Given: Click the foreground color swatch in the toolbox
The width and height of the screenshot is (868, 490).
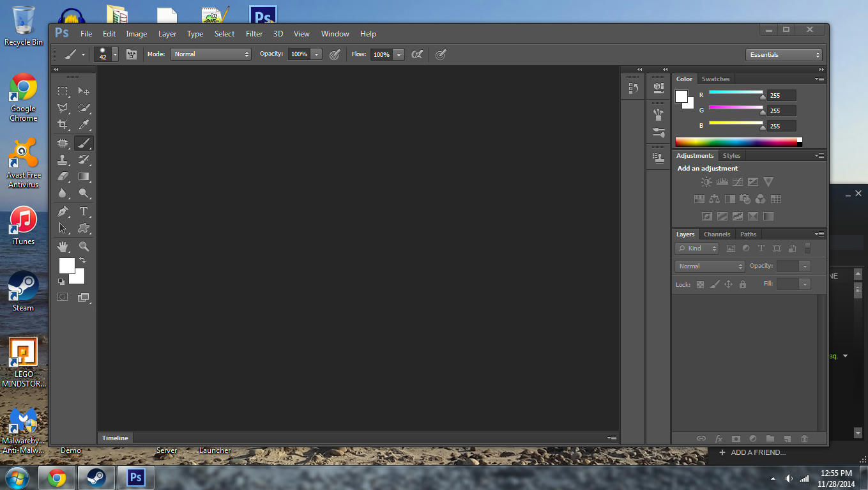Looking at the screenshot, I should pyautogui.click(x=66, y=266).
